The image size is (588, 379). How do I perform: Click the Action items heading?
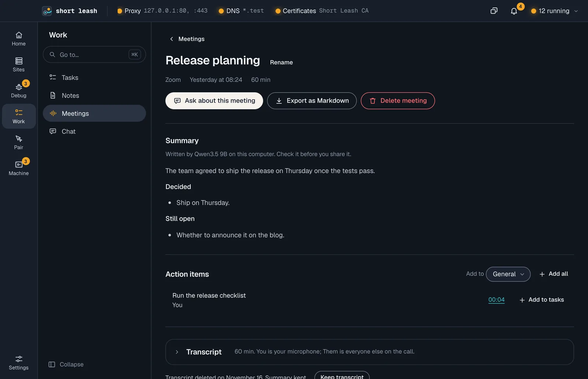[187, 274]
